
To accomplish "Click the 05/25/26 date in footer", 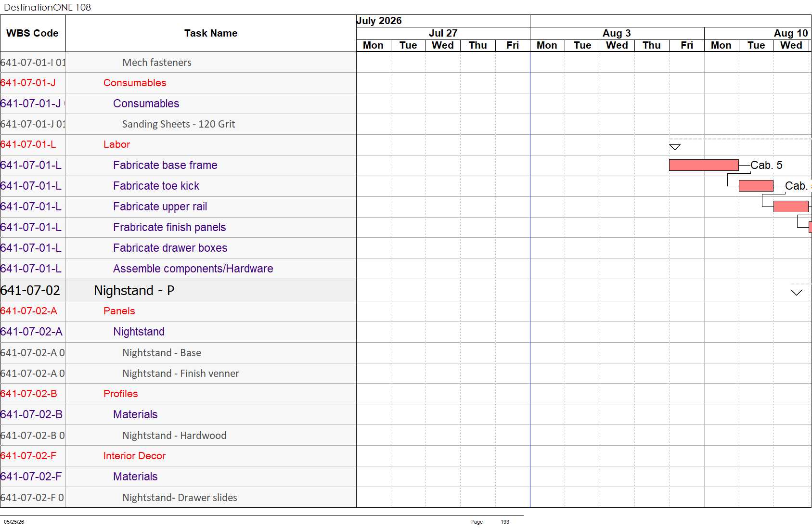I will pos(14,522).
